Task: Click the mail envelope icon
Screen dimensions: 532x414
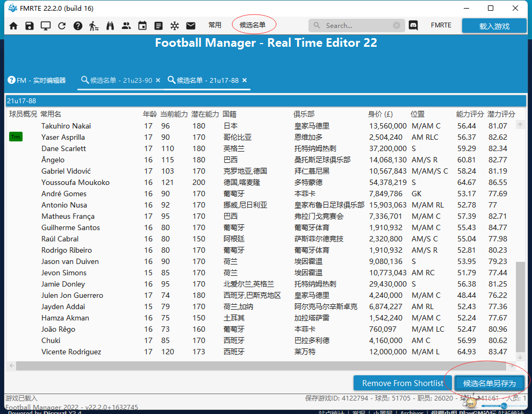Action: (191, 26)
